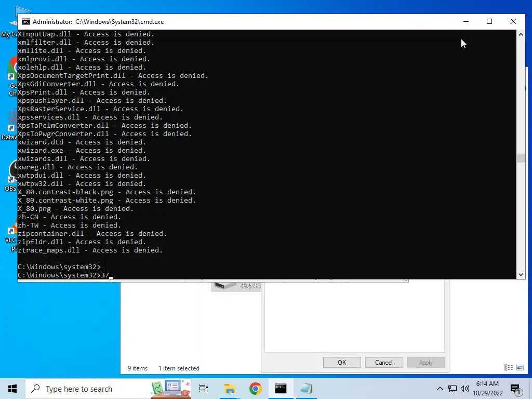Click the cmd.exe title bar icon
This screenshot has height=399, width=532.
click(x=26, y=22)
